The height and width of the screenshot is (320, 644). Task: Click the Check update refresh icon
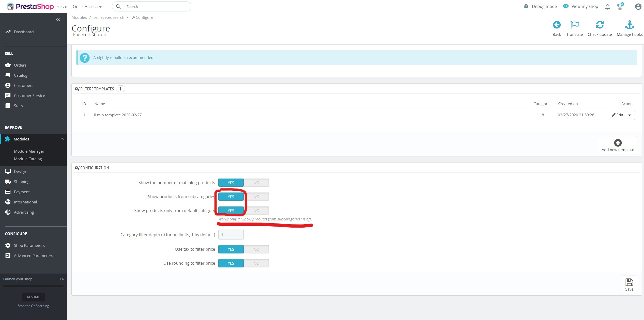(600, 25)
